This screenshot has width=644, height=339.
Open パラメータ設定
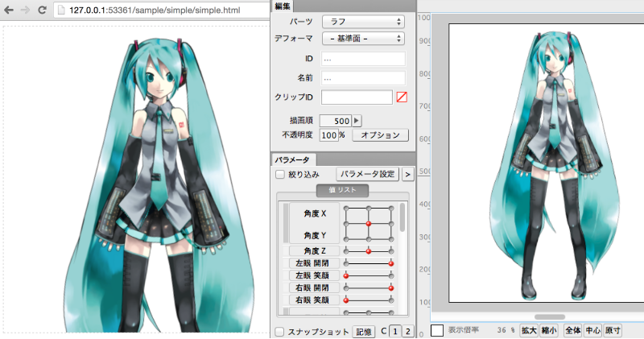[x=367, y=174]
